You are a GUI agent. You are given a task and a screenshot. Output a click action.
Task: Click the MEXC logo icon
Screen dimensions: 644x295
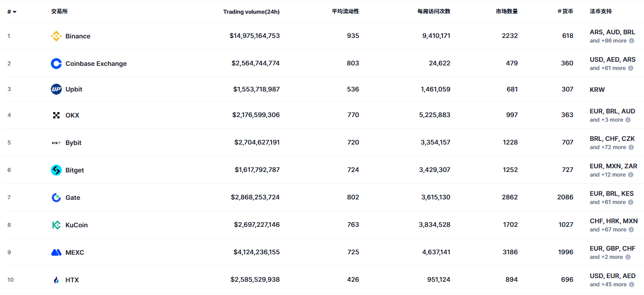point(56,252)
